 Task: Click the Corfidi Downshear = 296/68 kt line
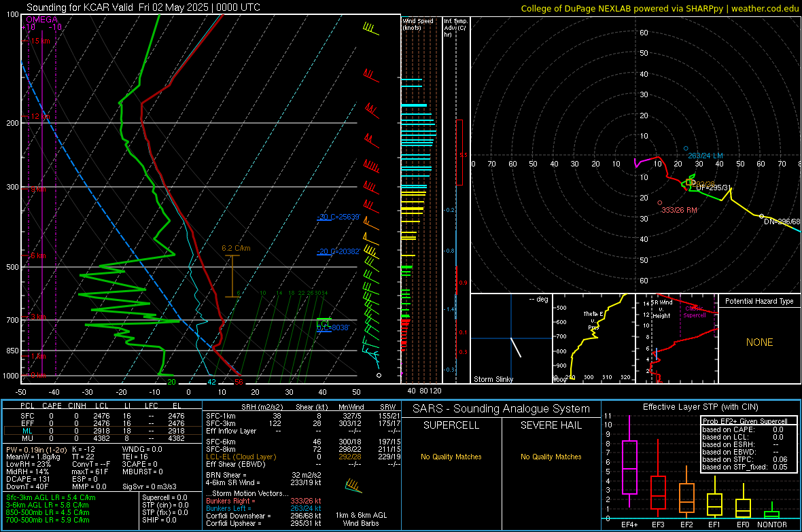click(264, 516)
